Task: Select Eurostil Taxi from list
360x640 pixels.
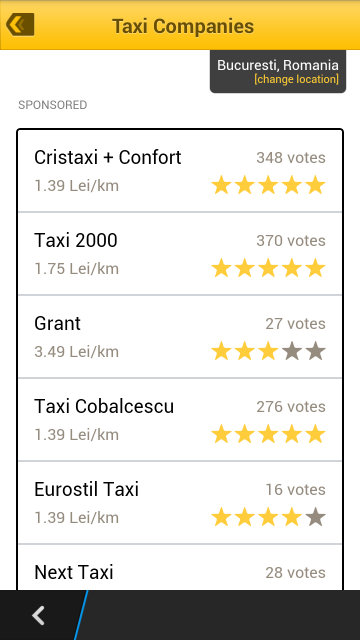Action: 180,502
